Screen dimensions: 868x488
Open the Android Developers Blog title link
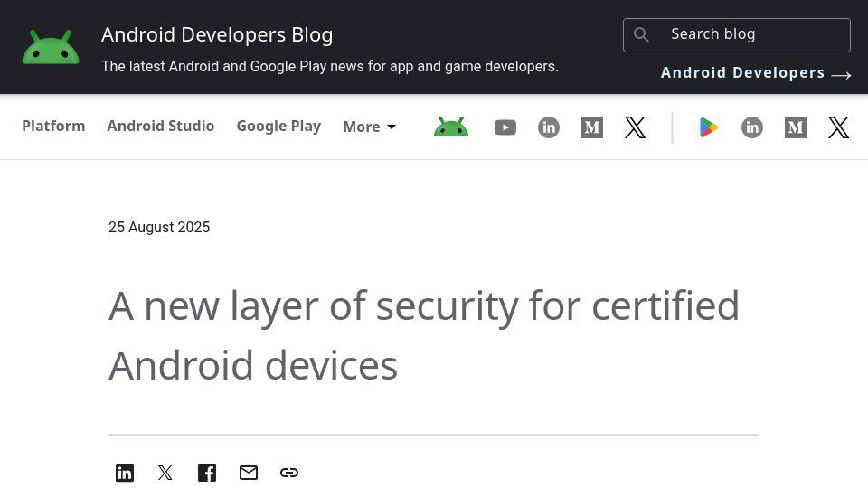click(217, 34)
